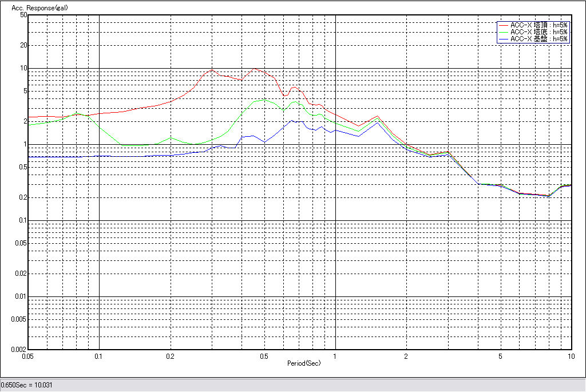
Task: Click the 0.5 label on the vertical axis
Action: pos(22,167)
